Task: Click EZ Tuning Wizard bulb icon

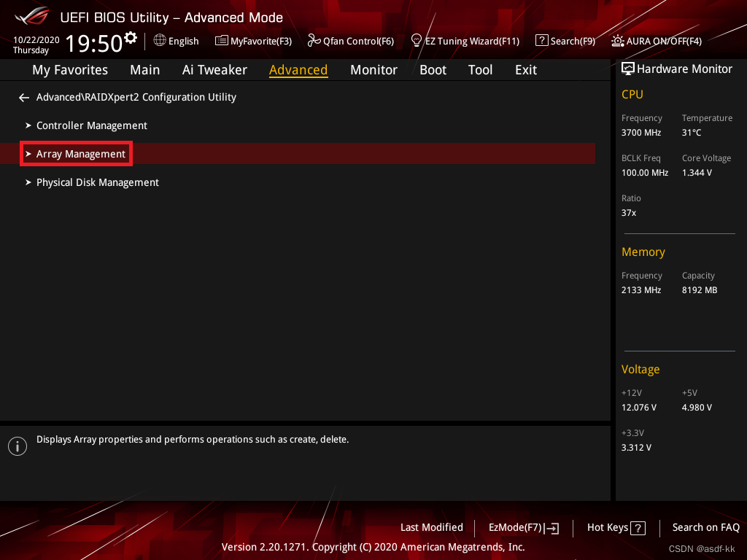Action: [x=416, y=41]
